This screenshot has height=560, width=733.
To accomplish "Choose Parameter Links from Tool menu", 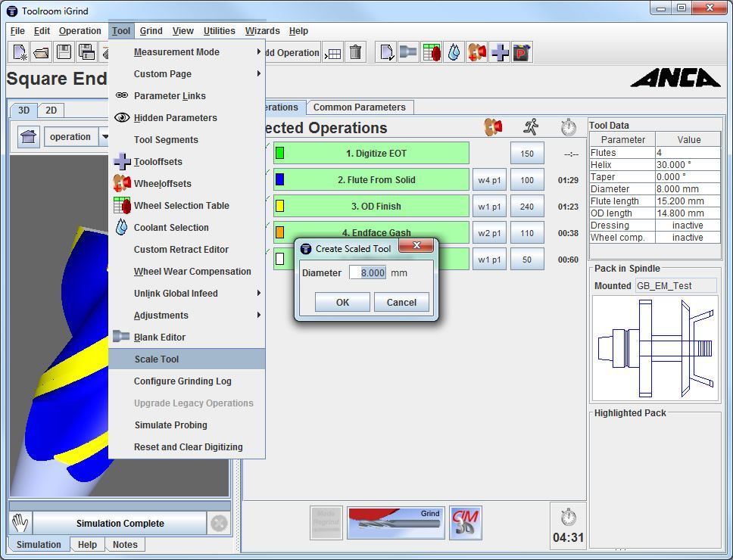I will (187, 96).
